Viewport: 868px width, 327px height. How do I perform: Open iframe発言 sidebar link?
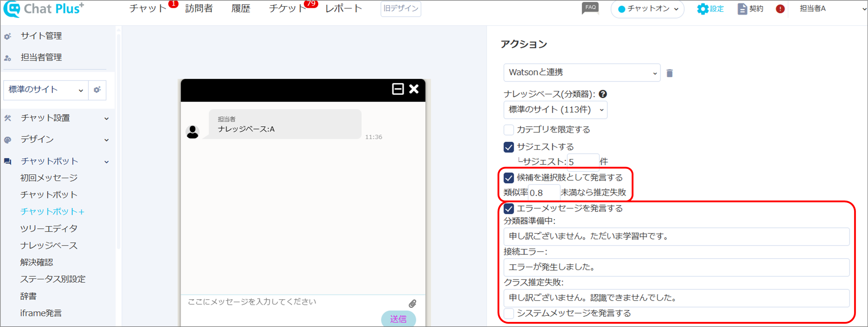click(41, 313)
